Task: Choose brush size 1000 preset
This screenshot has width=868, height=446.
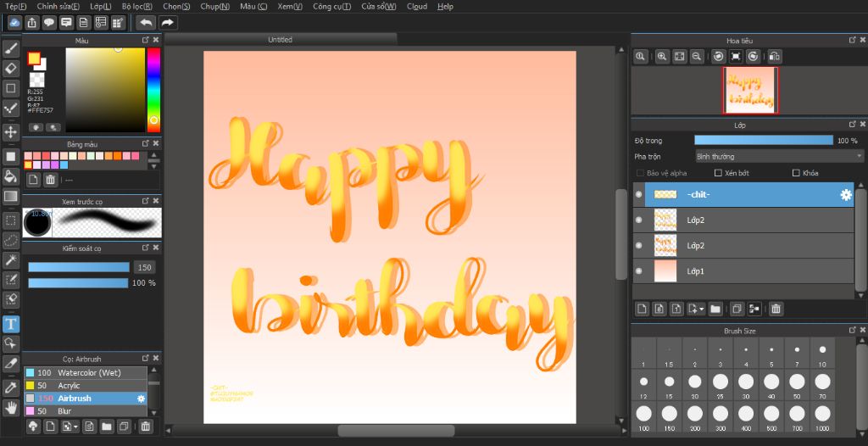Action: coord(822,417)
